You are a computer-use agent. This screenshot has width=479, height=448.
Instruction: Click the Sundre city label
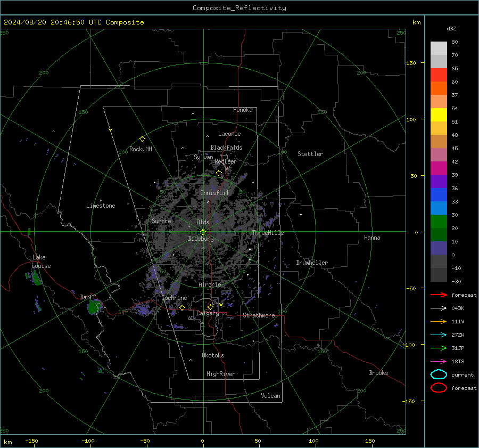[x=161, y=221]
